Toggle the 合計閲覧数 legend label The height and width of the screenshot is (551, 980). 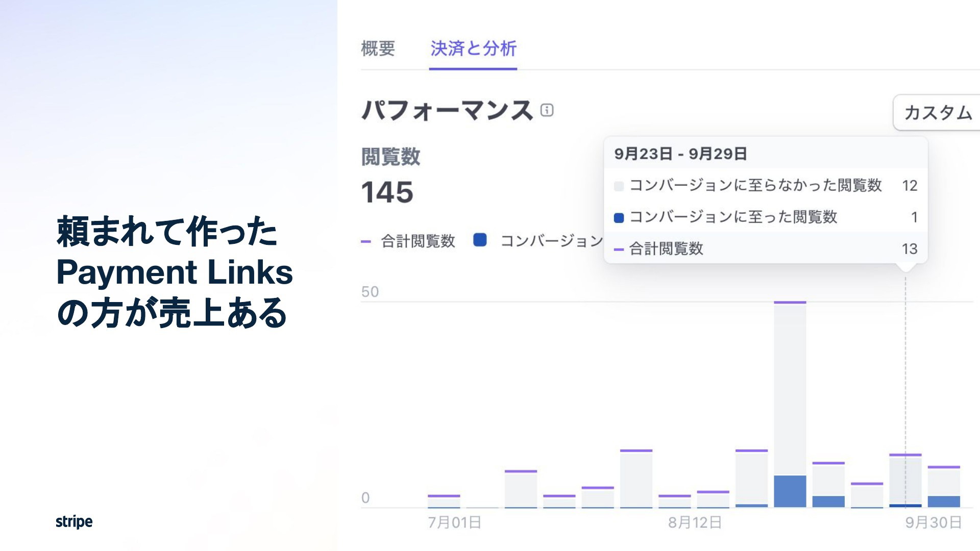tap(418, 241)
